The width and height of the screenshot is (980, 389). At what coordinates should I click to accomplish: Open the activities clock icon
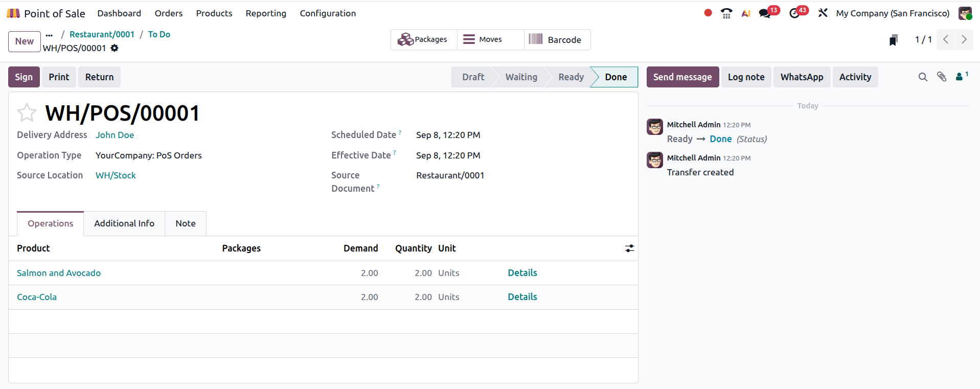794,13
